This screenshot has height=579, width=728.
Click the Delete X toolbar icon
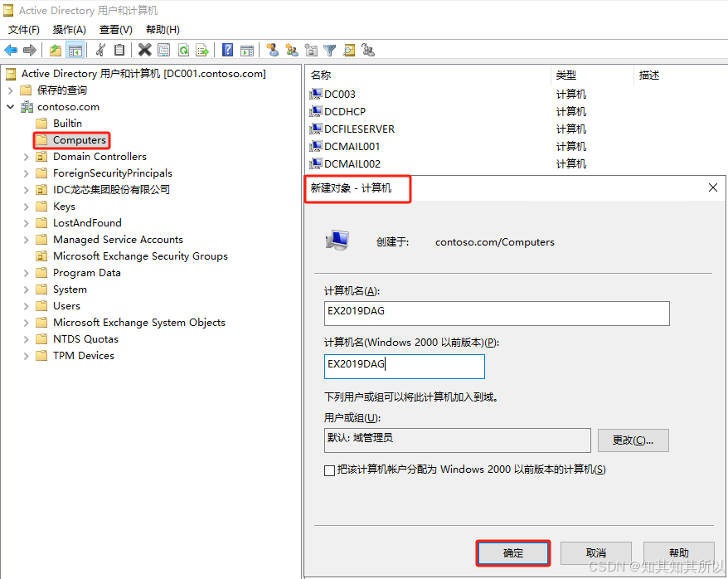tap(145, 50)
